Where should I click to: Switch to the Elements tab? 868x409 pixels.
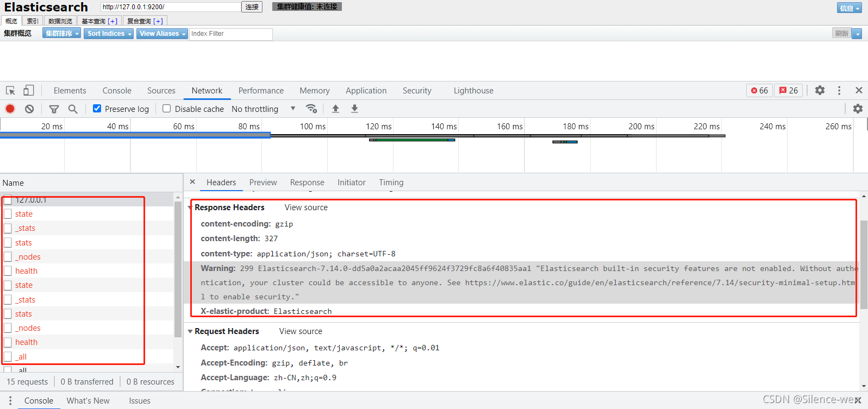pos(70,91)
